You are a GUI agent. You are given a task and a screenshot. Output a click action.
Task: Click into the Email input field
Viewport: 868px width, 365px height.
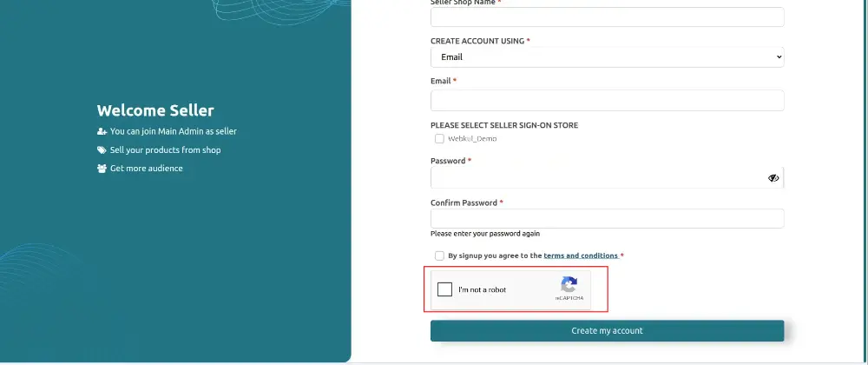(608, 100)
